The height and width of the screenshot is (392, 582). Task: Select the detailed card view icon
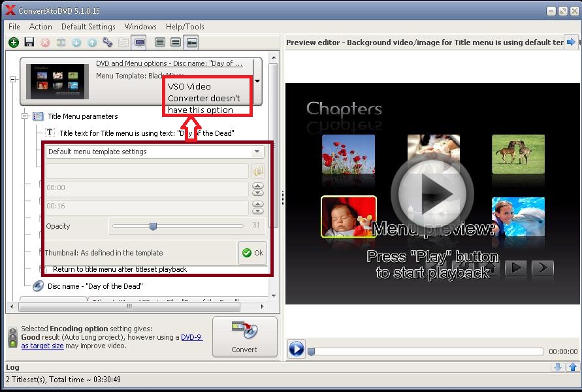click(191, 42)
